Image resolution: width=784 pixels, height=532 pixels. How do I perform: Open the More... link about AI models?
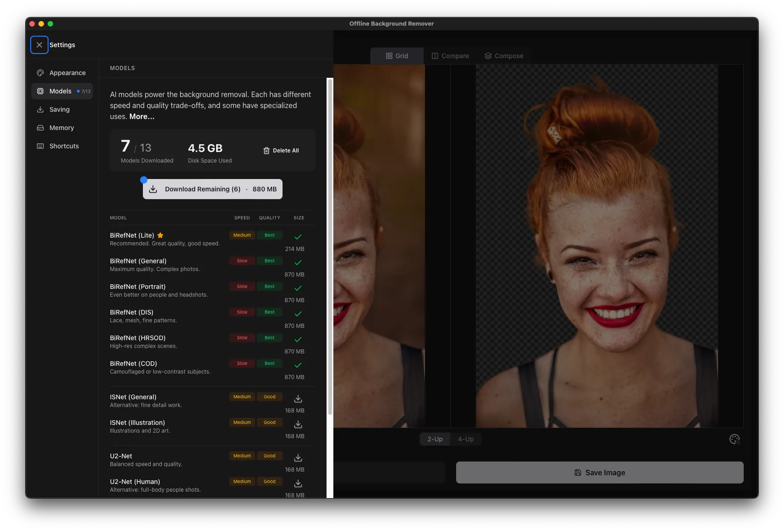tap(142, 116)
